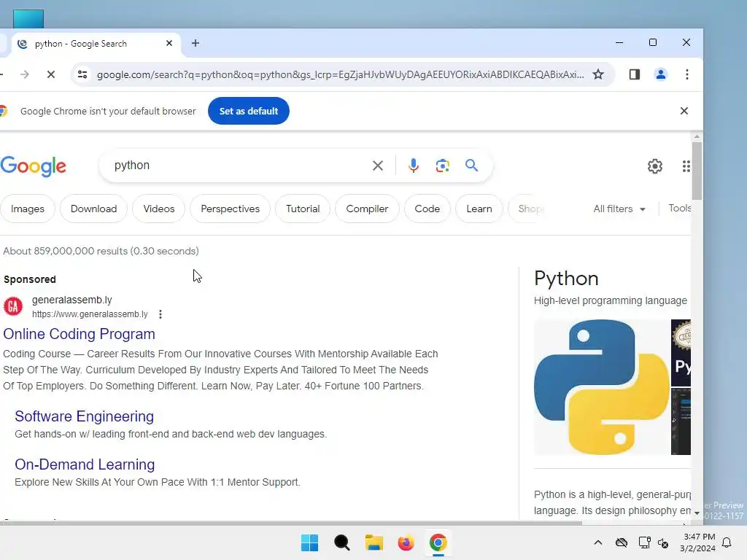747x560 pixels.
Task: Select the Compiler filter chip
Action: (367, 209)
